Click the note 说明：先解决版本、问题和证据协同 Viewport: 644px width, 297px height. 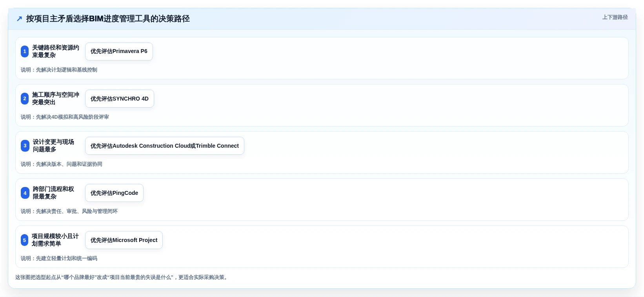62,164
